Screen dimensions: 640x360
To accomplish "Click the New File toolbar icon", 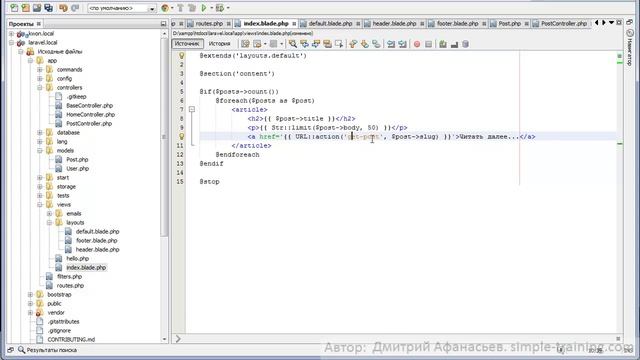I will click(14, 8).
